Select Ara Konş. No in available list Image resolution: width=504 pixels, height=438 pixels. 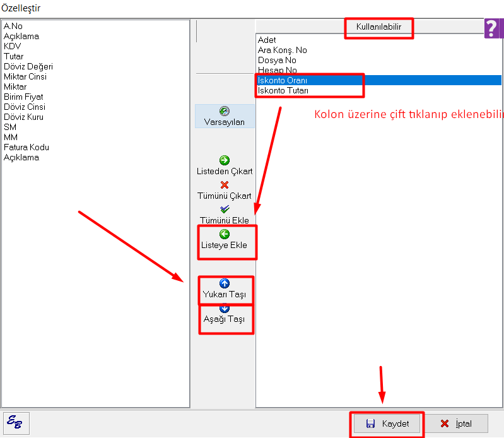(x=379, y=50)
